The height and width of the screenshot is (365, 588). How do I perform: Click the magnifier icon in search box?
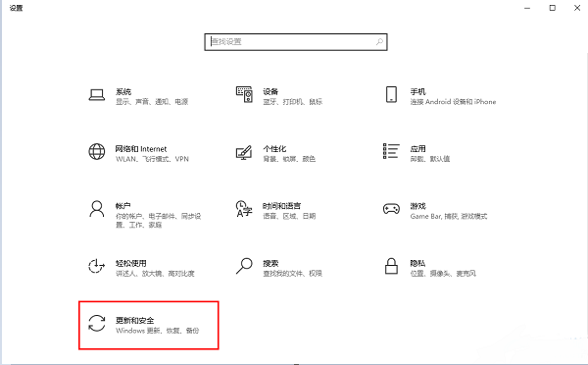pyautogui.click(x=379, y=41)
